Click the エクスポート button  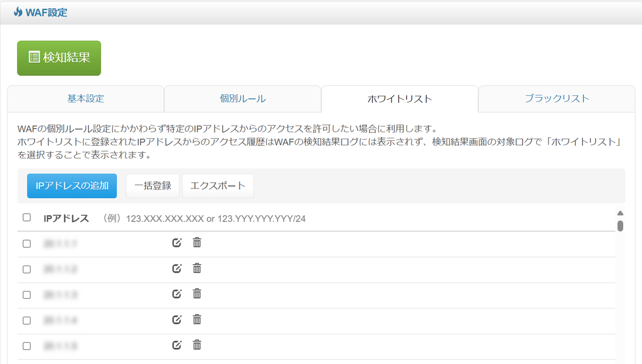218,186
